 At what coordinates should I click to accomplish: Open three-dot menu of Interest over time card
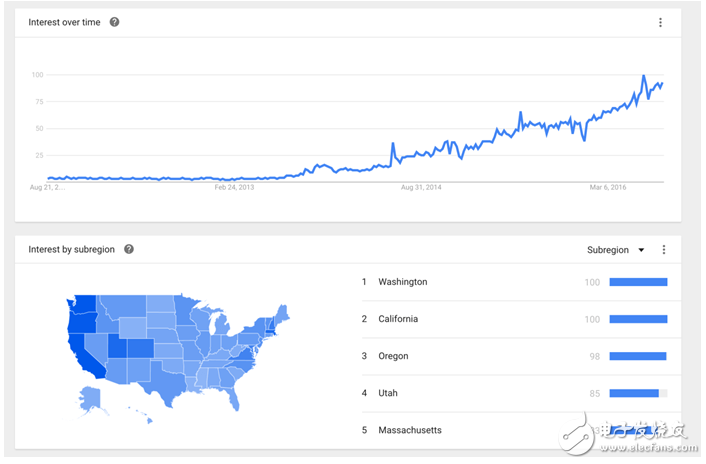[660, 22]
